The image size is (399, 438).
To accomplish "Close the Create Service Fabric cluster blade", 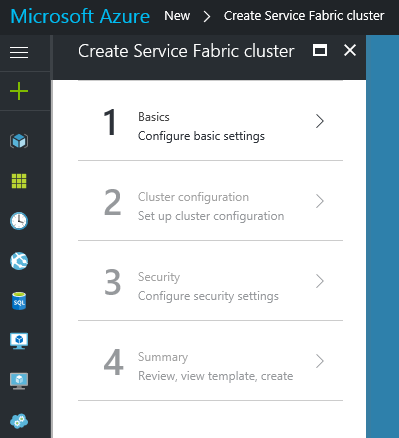I will click(350, 51).
